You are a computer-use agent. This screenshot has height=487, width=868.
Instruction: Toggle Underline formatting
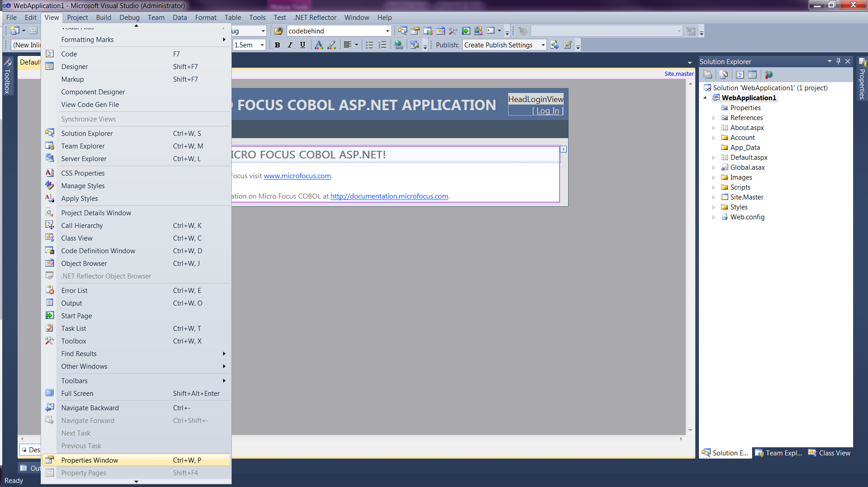[303, 45]
